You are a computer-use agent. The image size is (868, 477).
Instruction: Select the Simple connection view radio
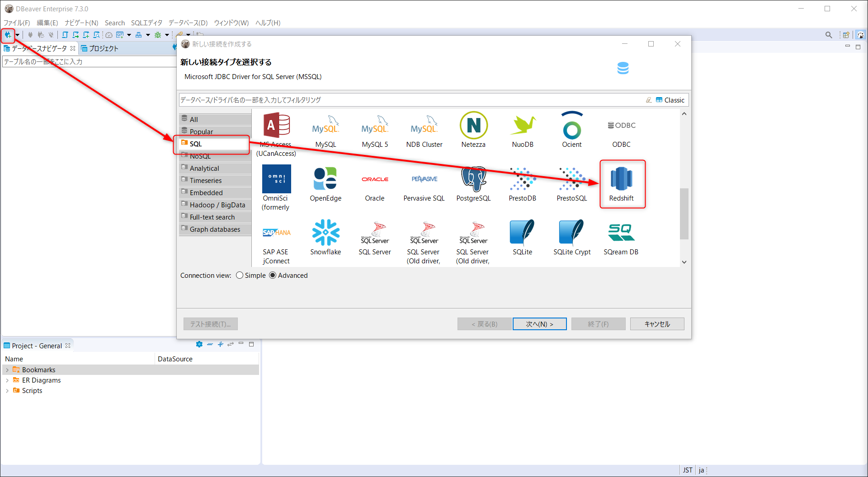[240, 276]
